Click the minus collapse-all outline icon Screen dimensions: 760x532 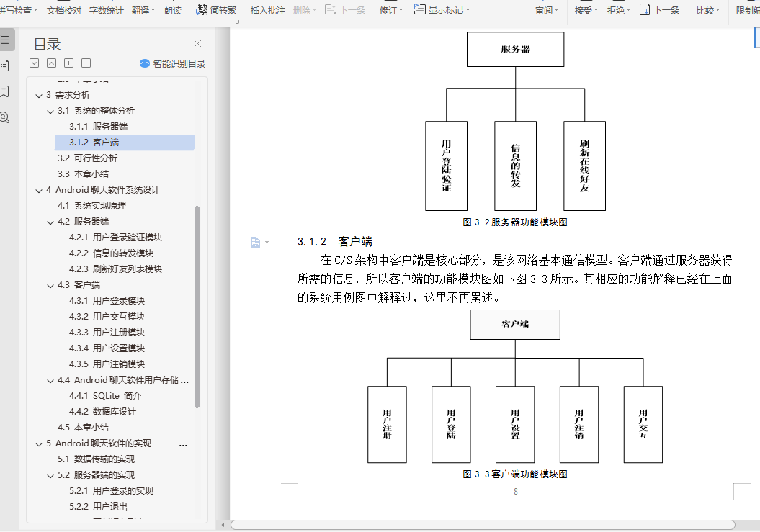(86, 63)
